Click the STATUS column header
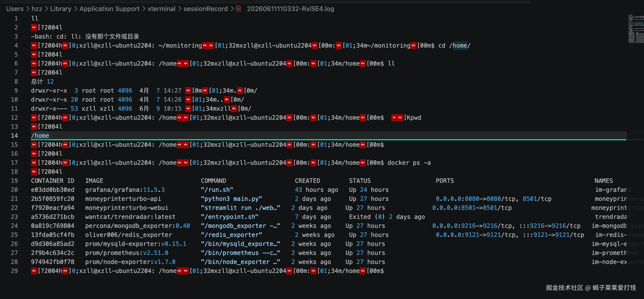Viewport: 644px width, 299px height. pyautogui.click(x=360, y=181)
